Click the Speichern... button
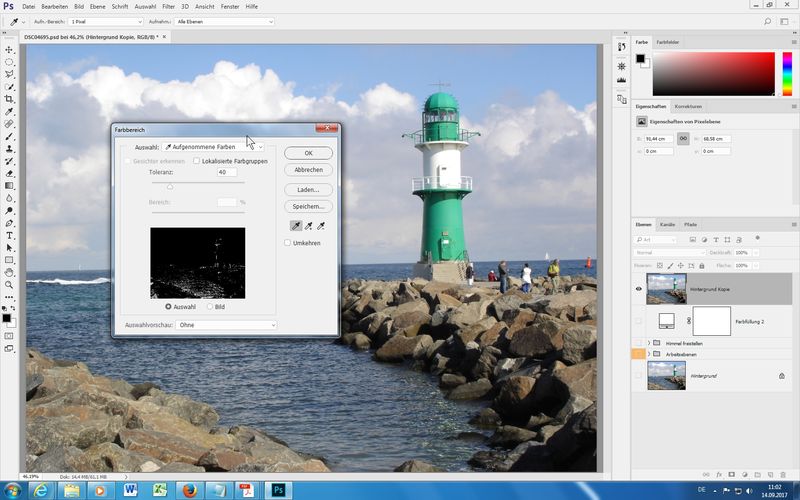The height and width of the screenshot is (500, 800). pos(308,206)
